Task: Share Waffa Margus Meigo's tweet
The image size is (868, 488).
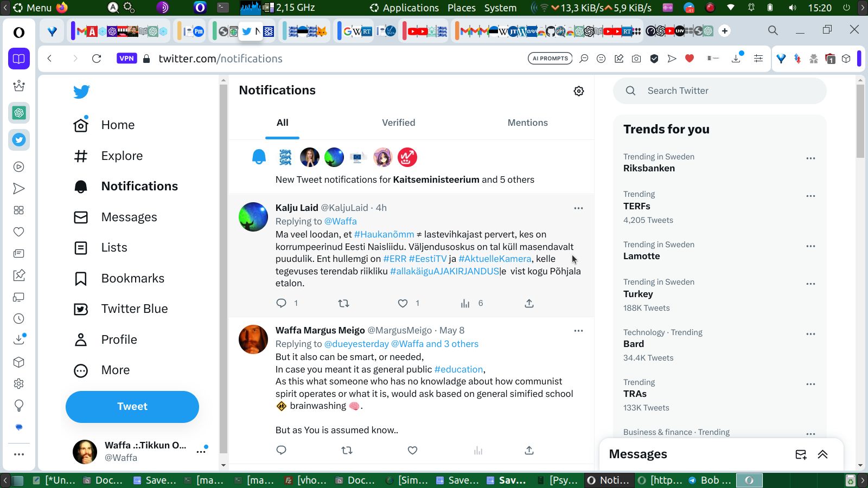Action: click(x=529, y=450)
